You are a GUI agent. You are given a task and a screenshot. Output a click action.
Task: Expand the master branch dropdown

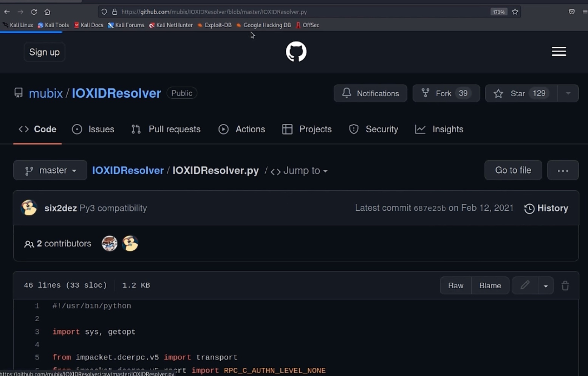(x=50, y=171)
